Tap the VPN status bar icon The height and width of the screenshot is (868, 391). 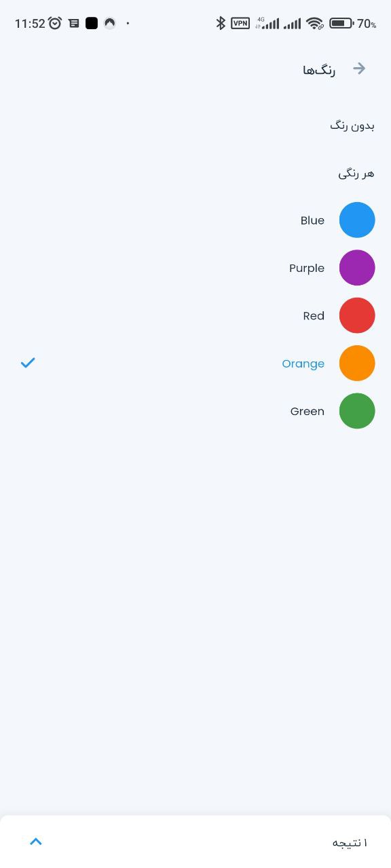point(240,23)
